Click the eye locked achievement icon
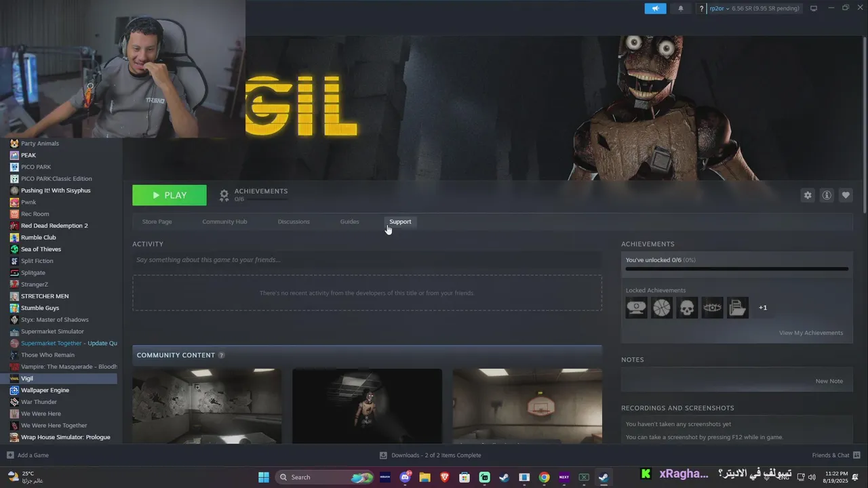Image resolution: width=868 pixels, height=488 pixels. tap(712, 308)
